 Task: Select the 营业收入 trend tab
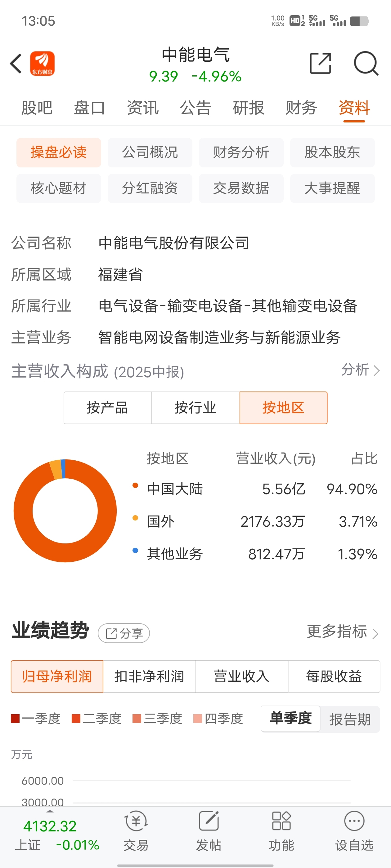(241, 676)
